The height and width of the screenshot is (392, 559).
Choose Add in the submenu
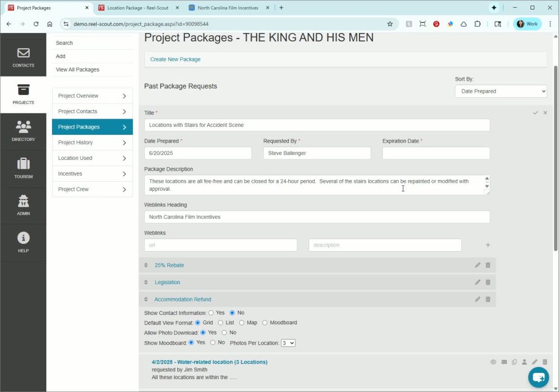point(60,56)
